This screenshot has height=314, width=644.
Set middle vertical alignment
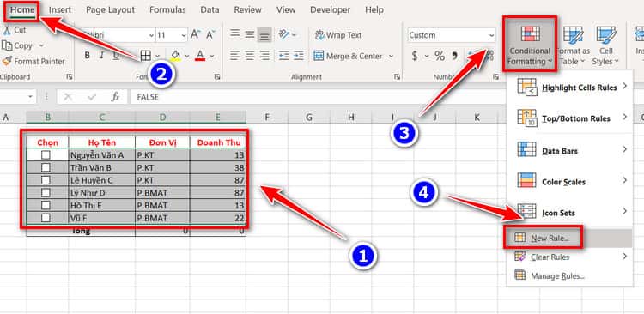click(x=250, y=34)
